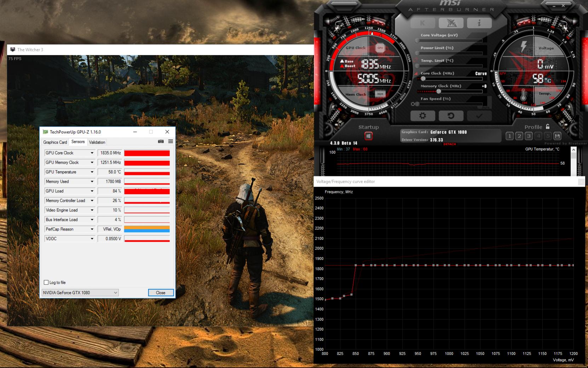Close the Voltage/Frequency curve editor window
Screen dimensions: 588x368
[x=581, y=182]
